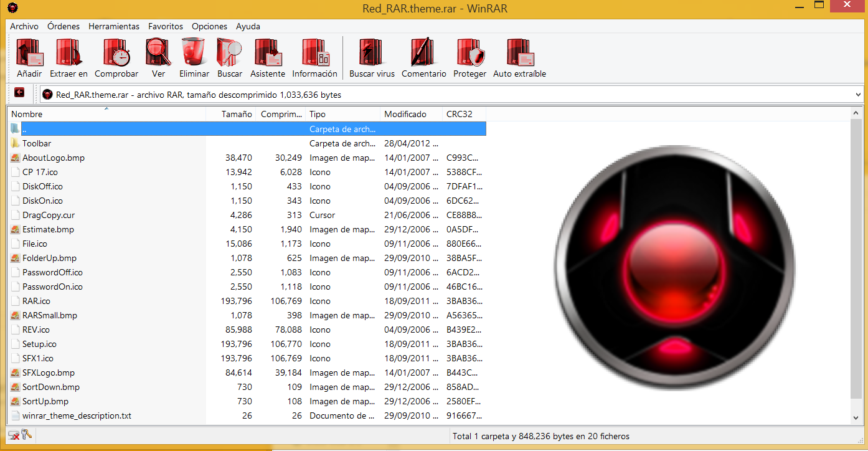Click the Buscar search icon
The width and height of the screenshot is (868, 451).
pos(229,52)
